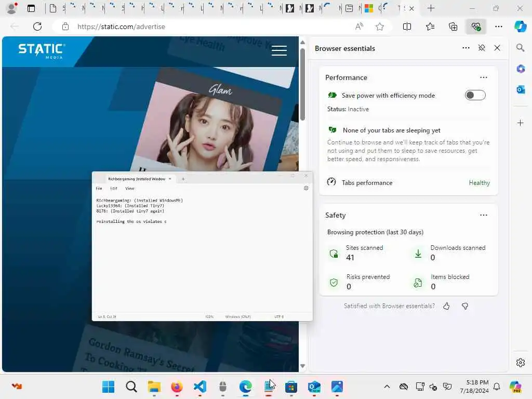
Task: Click the browser refresh button
Action: click(37, 26)
